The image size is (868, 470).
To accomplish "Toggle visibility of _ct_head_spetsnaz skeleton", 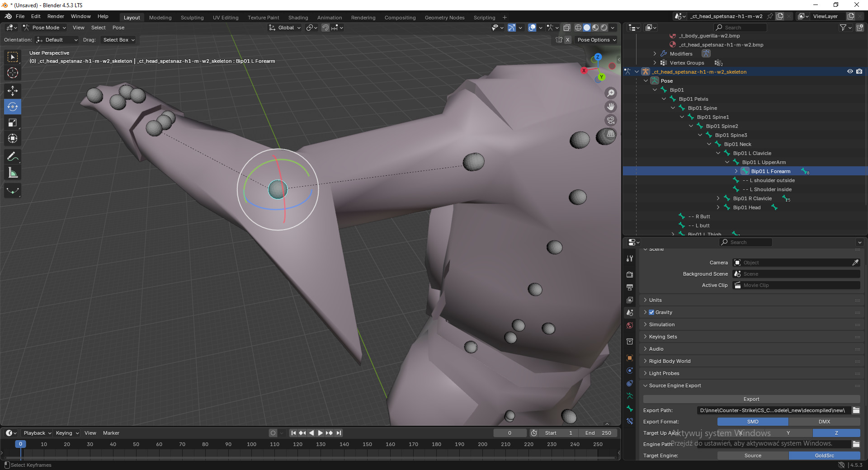I will pos(850,71).
